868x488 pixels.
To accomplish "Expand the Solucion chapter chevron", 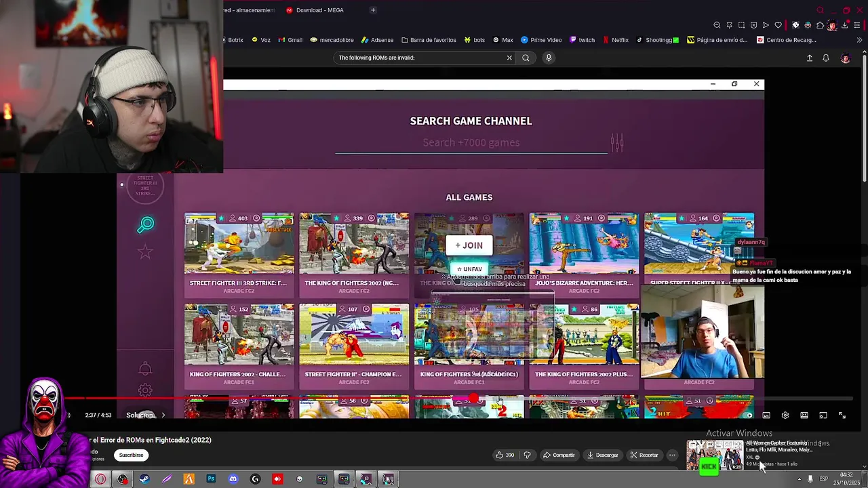I will [163, 415].
